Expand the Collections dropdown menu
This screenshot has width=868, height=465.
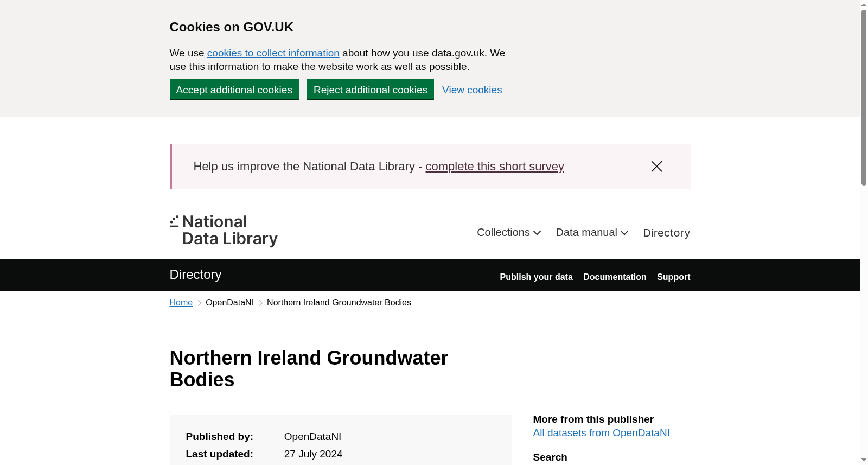[x=509, y=232]
